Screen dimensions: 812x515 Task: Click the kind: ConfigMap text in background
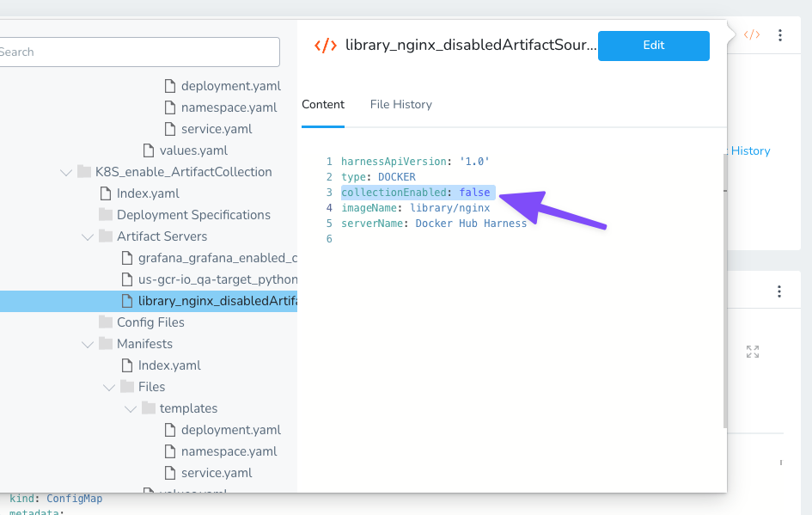point(56,499)
